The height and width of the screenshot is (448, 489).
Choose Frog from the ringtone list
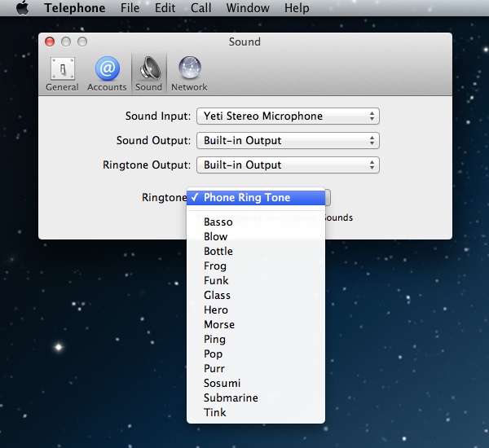256,266
